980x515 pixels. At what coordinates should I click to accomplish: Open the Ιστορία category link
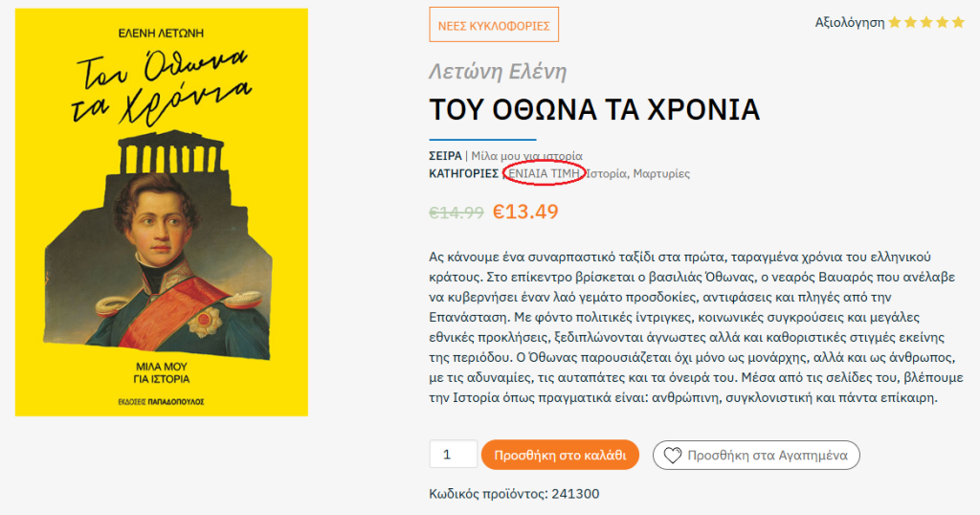tap(606, 173)
